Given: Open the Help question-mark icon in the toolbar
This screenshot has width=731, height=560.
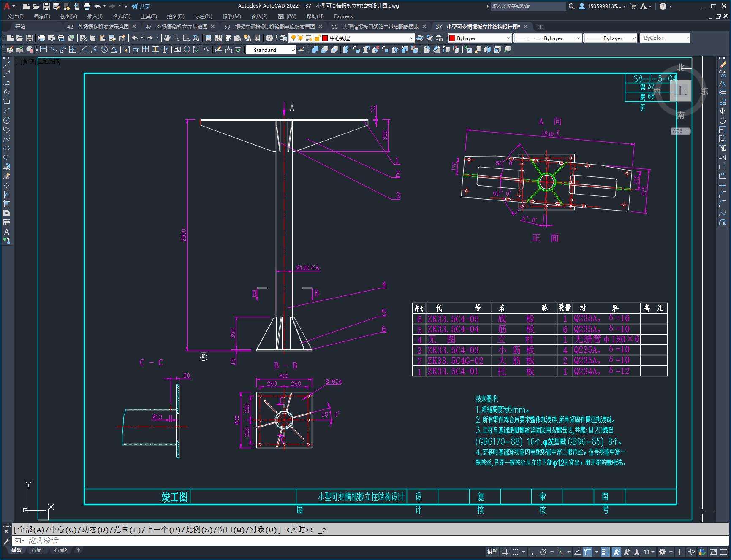Looking at the screenshot, I should coord(269,38).
